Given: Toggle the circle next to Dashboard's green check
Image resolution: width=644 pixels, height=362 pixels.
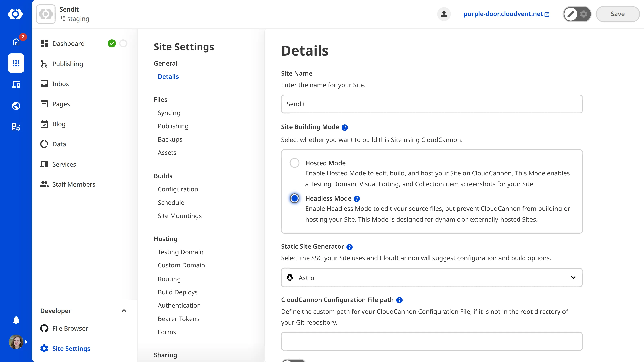Looking at the screenshot, I should pos(123,43).
